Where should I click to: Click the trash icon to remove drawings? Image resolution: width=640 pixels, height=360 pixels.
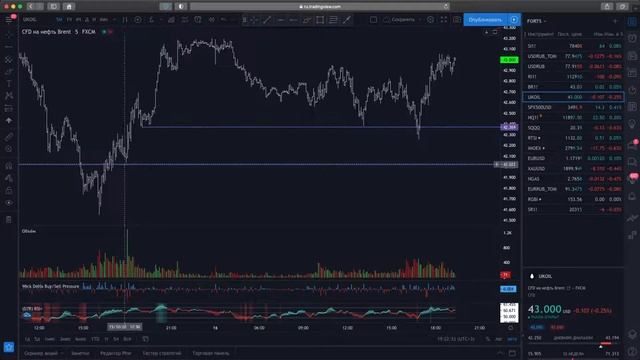[9, 220]
